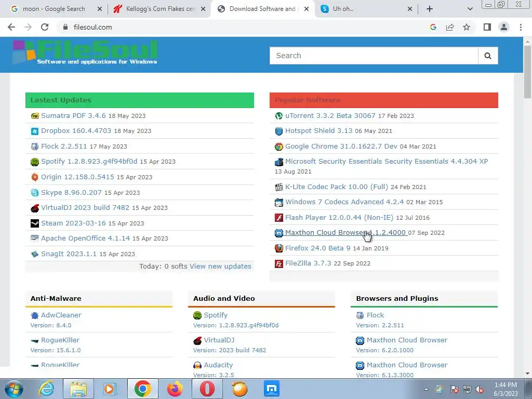Click the Sumatra PDF icon
532x399 pixels.
pos(35,116)
